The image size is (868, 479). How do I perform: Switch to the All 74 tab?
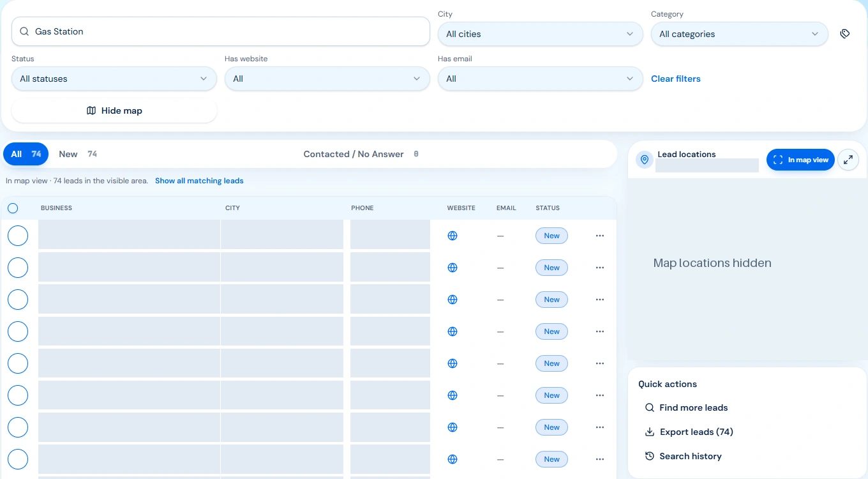(26, 154)
